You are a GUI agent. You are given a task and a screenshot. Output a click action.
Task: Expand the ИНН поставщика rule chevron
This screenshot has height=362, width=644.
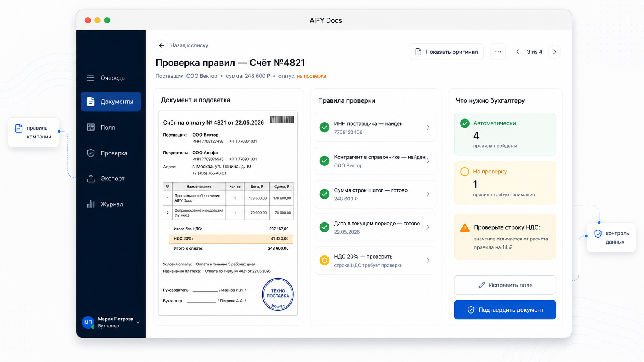[428, 127]
